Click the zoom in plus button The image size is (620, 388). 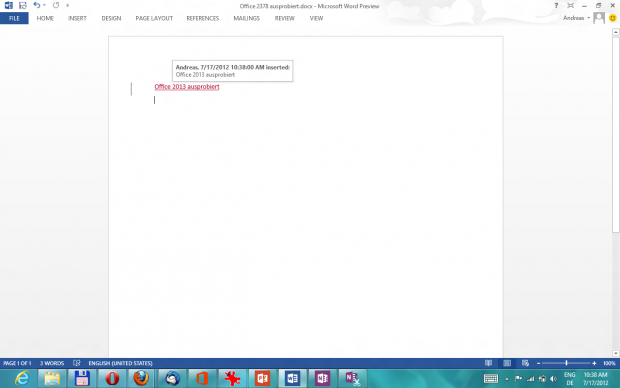(594, 363)
